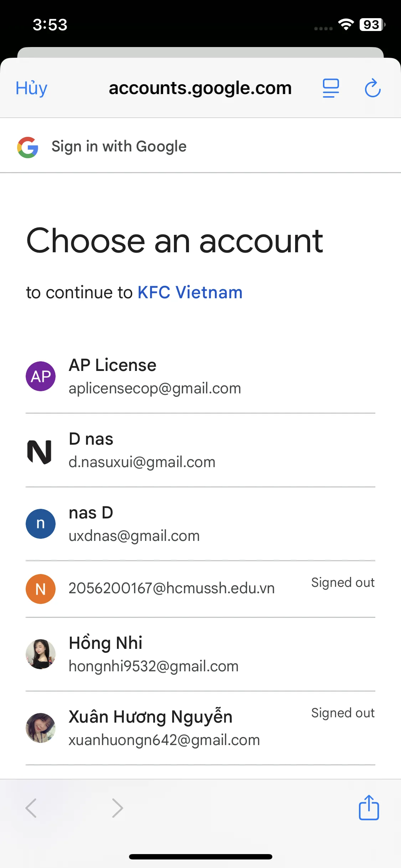Screen dimensions: 401x868
Task: Open the KFC Vietnam link
Action: tap(190, 293)
